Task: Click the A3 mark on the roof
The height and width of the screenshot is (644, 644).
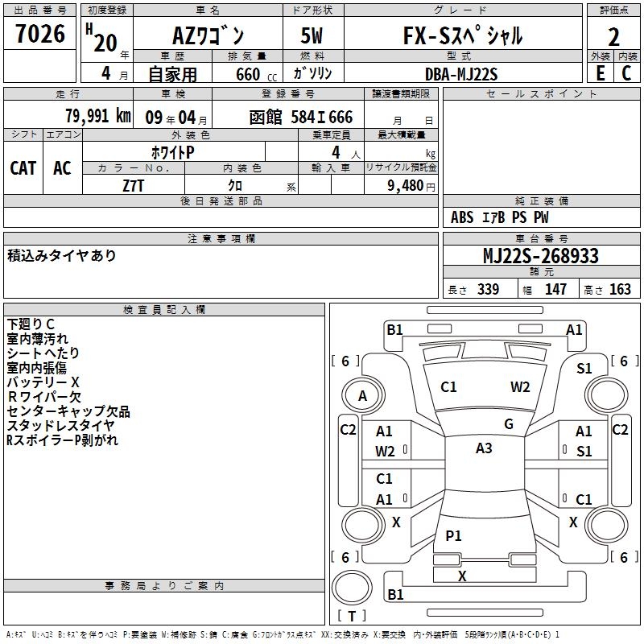Action: [x=484, y=448]
